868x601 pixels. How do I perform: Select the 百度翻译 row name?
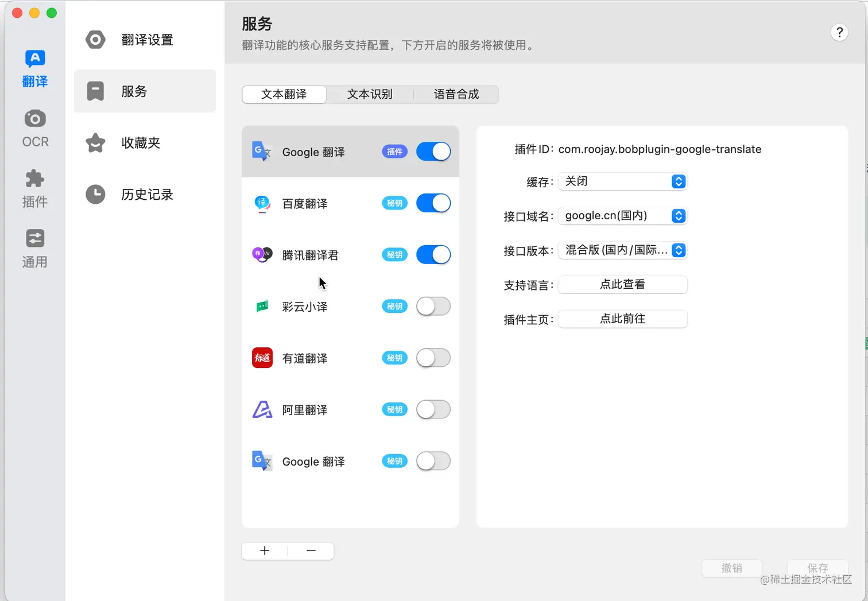click(305, 204)
